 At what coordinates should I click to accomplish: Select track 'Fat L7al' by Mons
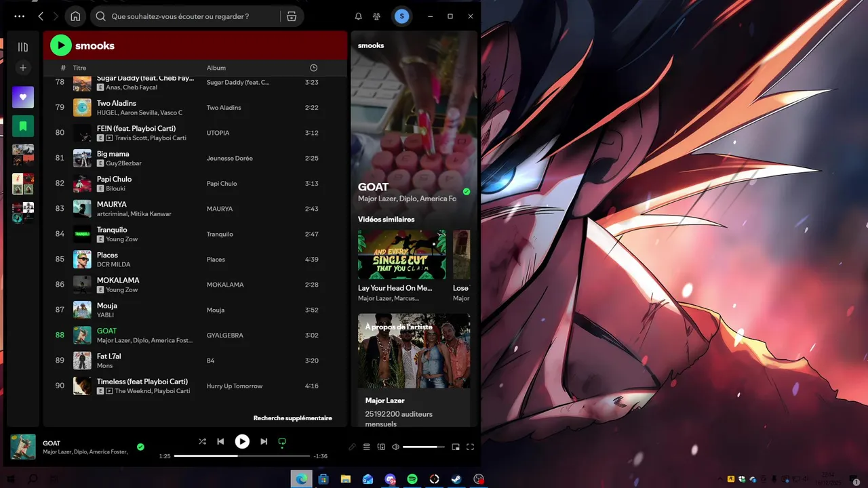point(109,356)
